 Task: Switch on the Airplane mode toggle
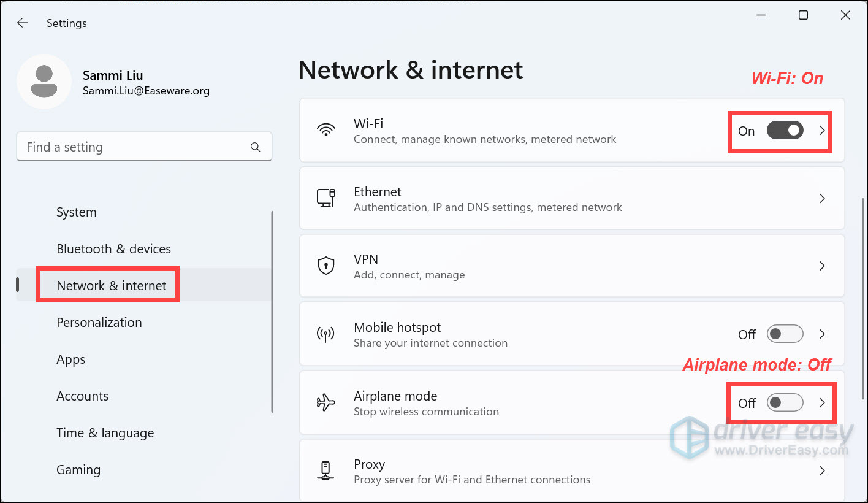(x=785, y=403)
